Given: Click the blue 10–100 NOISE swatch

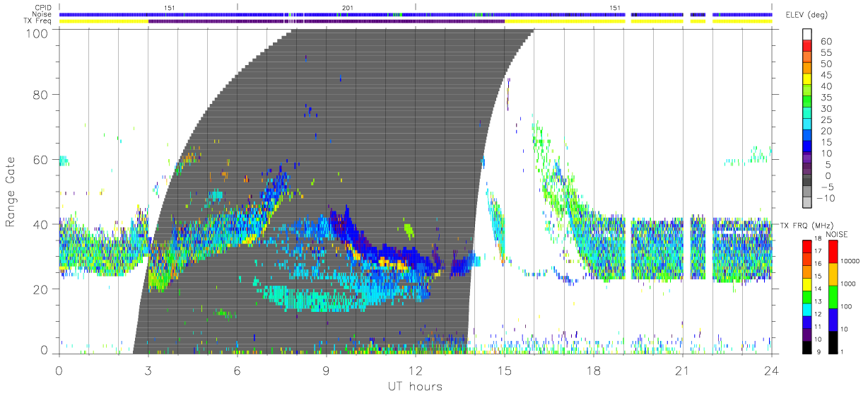Looking at the screenshot, I should [832, 320].
